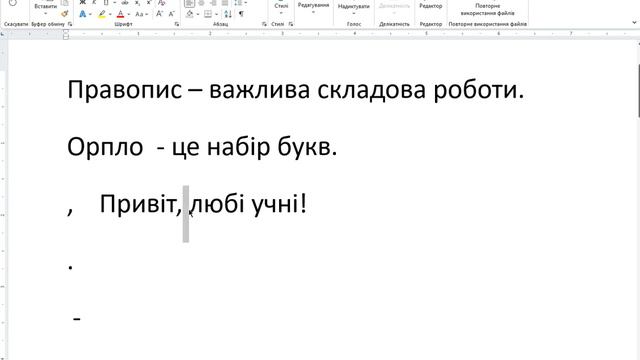The image size is (640, 360).
Task: Click the Надиктувати button
Action: tap(353, 8)
